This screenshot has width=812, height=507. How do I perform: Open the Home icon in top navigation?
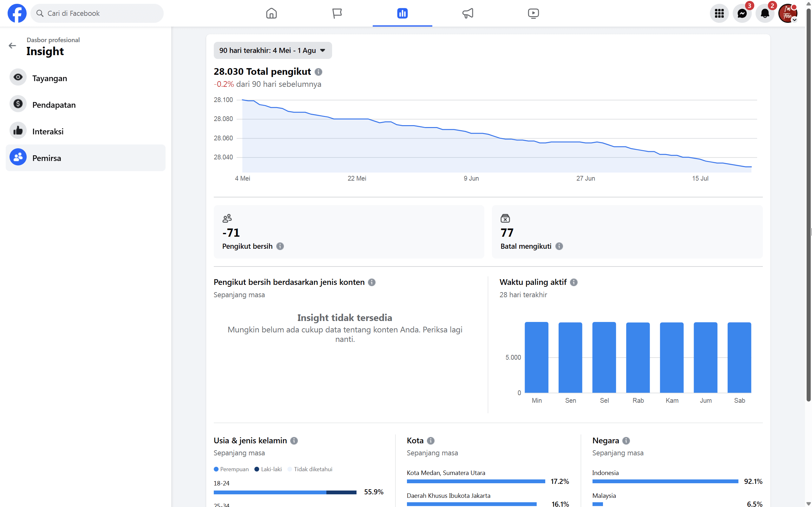click(x=271, y=13)
